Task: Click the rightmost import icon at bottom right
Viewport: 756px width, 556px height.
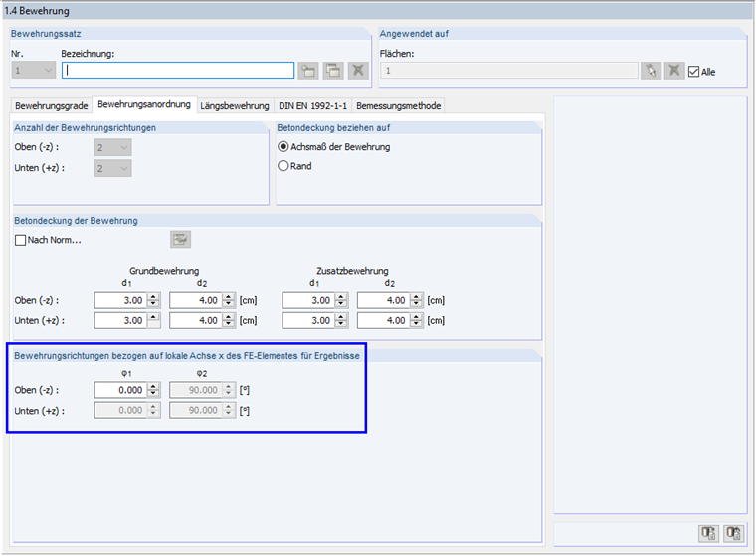Action: [733, 533]
